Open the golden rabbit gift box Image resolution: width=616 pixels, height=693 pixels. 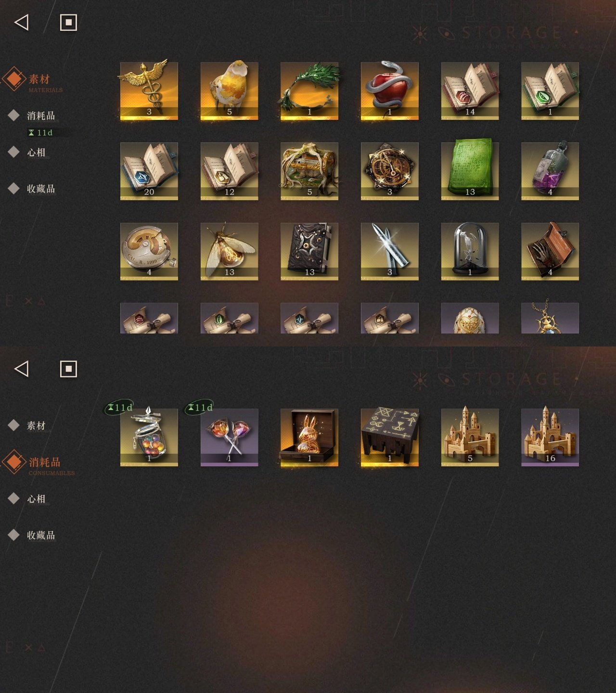point(309,437)
